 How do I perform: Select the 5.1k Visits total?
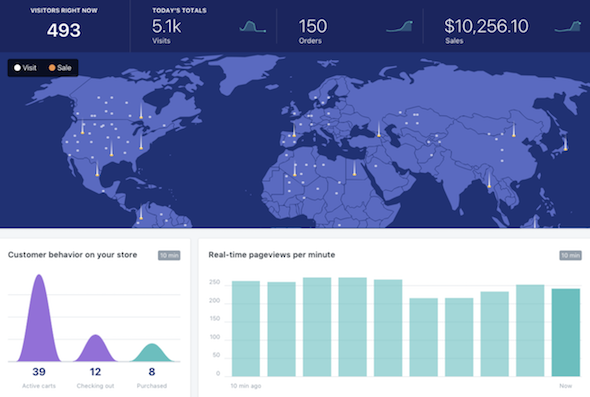click(x=166, y=26)
